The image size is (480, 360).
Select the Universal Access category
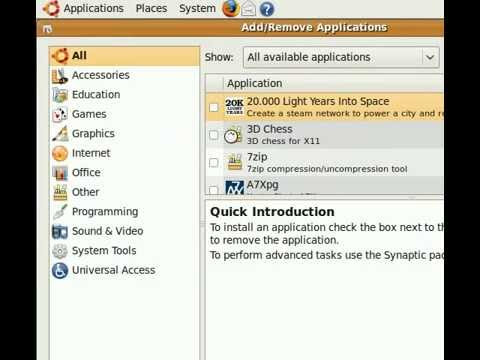pyautogui.click(x=124, y=270)
